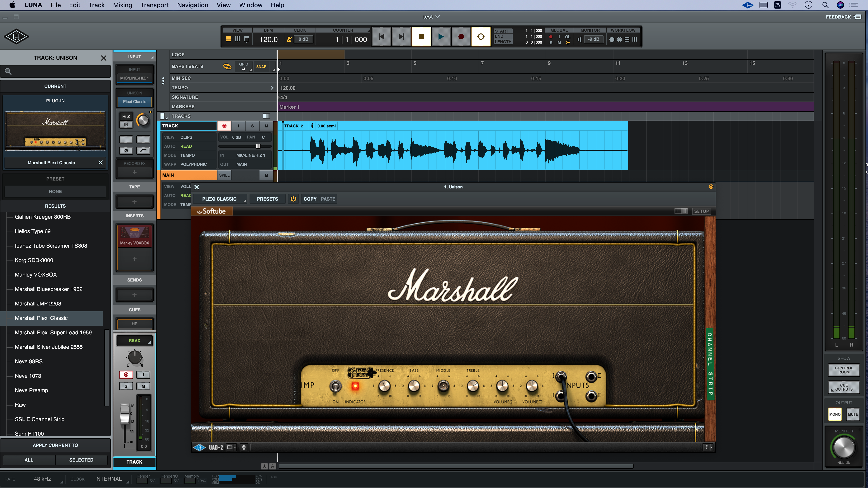Open the CUE OUTPUTS expander
Screen dimensions: 868x488
coord(844,387)
